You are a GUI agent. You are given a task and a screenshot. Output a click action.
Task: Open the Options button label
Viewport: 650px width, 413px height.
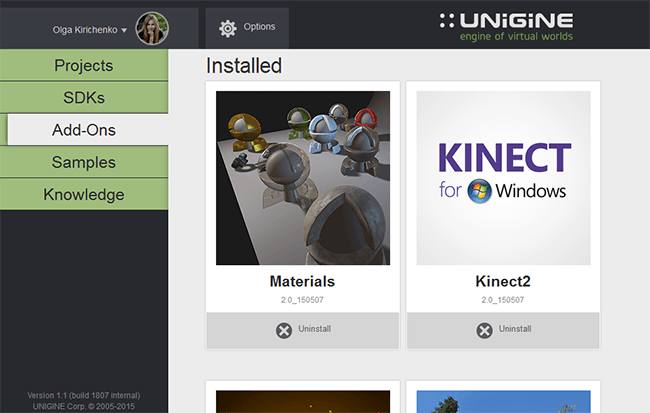[259, 27]
